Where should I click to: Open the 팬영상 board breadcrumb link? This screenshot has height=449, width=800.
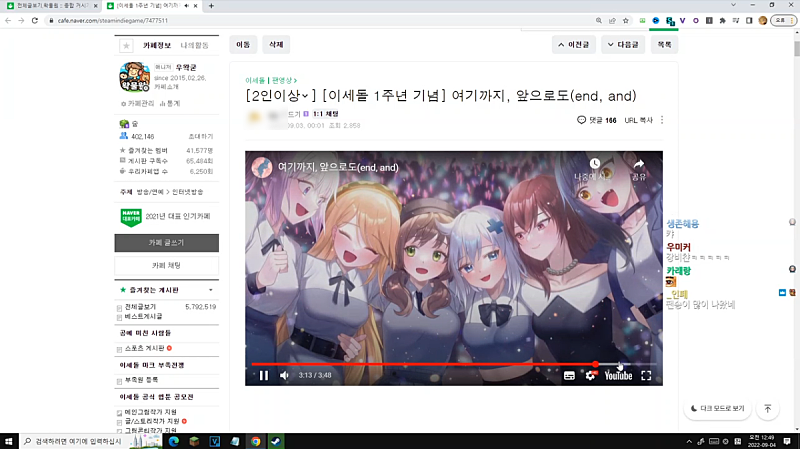pos(284,81)
